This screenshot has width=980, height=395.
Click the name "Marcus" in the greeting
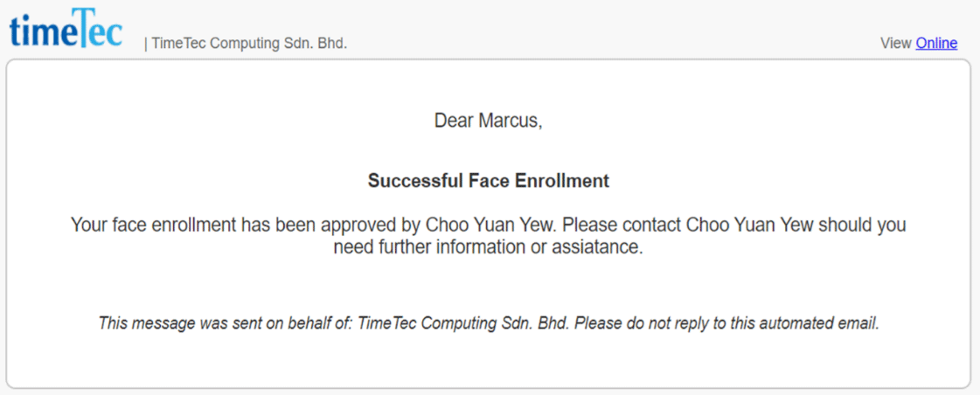pyautogui.click(x=510, y=121)
